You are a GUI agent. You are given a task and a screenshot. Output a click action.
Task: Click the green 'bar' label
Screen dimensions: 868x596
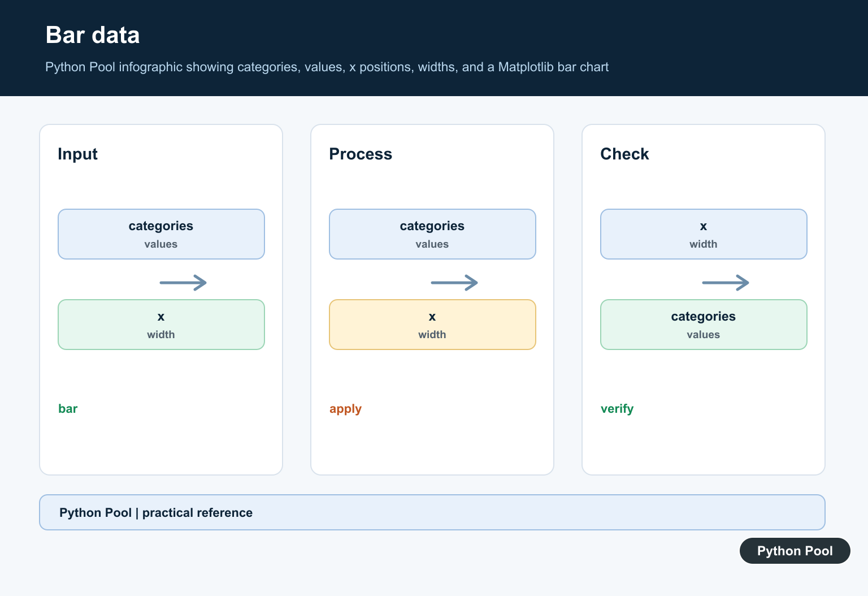pyautogui.click(x=68, y=409)
